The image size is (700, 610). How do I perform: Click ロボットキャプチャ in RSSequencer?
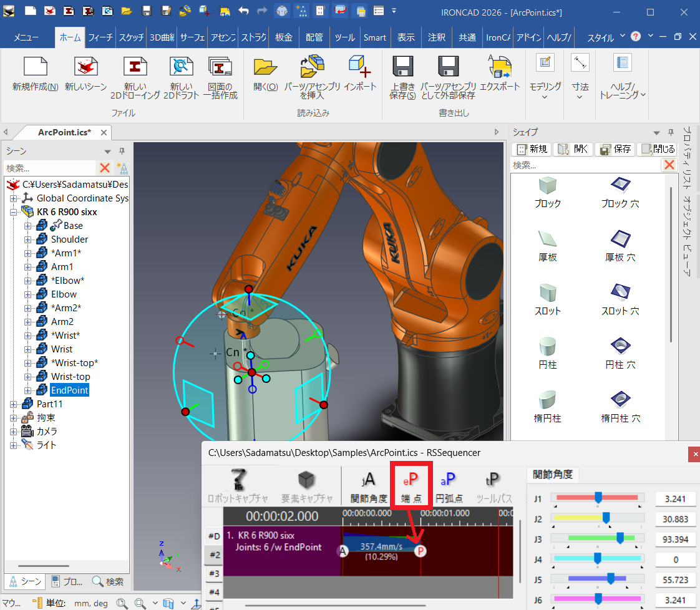pyautogui.click(x=238, y=486)
